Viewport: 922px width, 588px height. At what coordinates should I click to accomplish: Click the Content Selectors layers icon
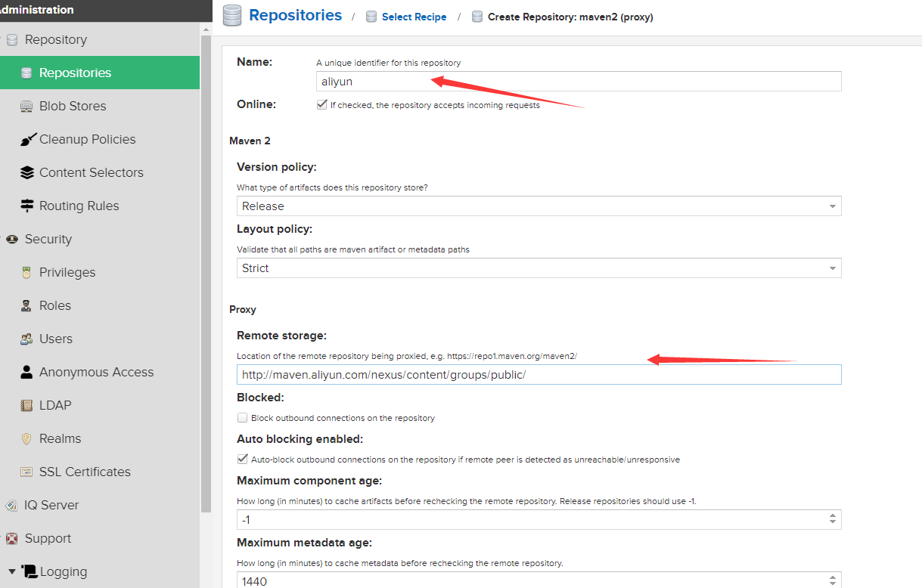tap(27, 172)
